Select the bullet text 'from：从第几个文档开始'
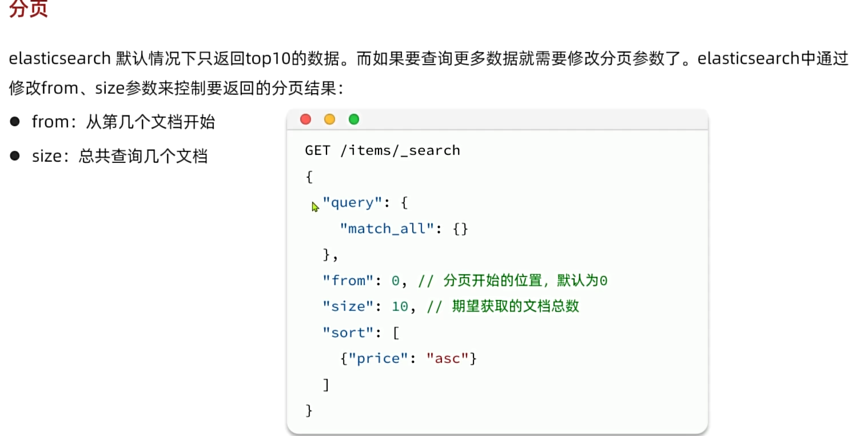This screenshot has height=436, width=868. (x=123, y=122)
